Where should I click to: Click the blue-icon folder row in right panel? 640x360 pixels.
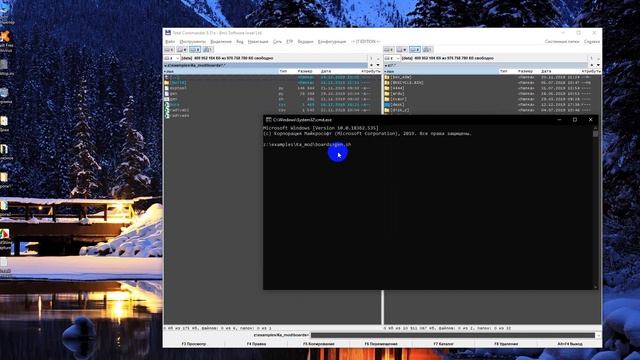click(492, 104)
